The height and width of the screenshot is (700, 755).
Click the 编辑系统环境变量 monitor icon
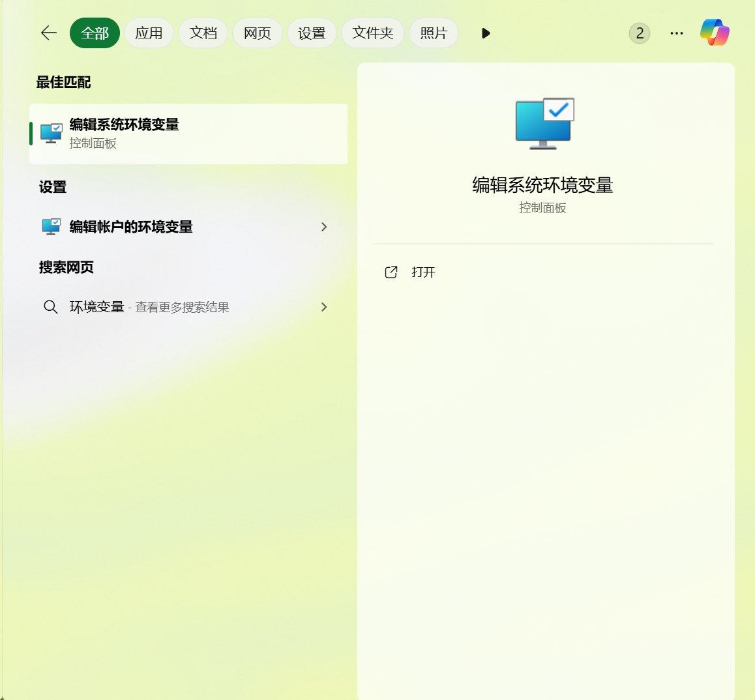50,132
